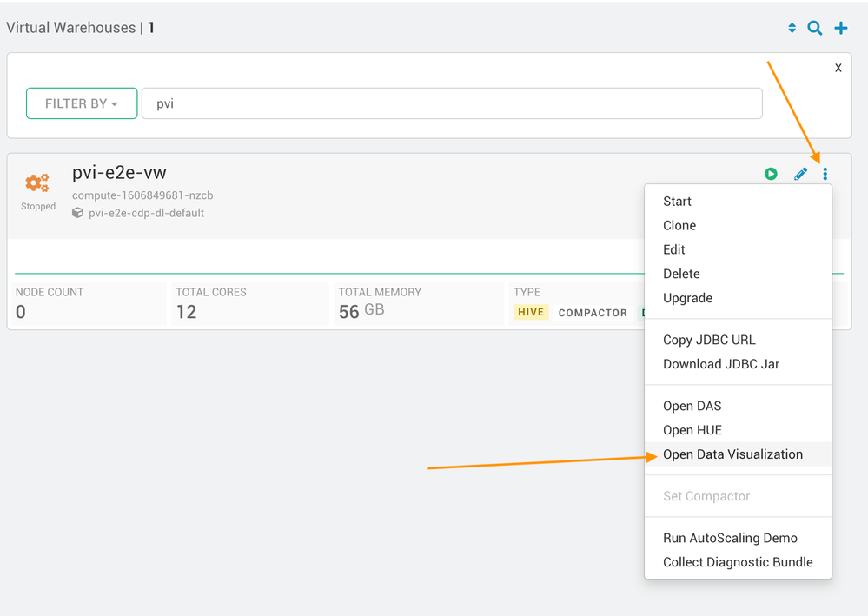Click the orange gears Stopped status icon
Viewport: 868px width, 616px height.
(37, 183)
